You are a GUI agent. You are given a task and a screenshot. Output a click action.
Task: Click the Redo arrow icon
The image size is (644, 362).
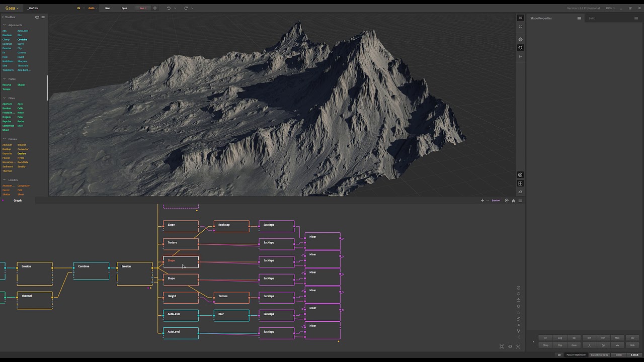[x=186, y=8]
